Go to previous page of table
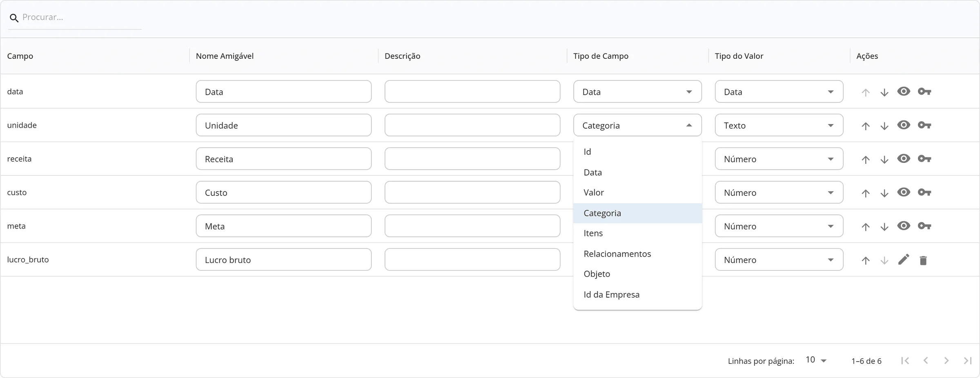980x378 pixels. click(926, 360)
